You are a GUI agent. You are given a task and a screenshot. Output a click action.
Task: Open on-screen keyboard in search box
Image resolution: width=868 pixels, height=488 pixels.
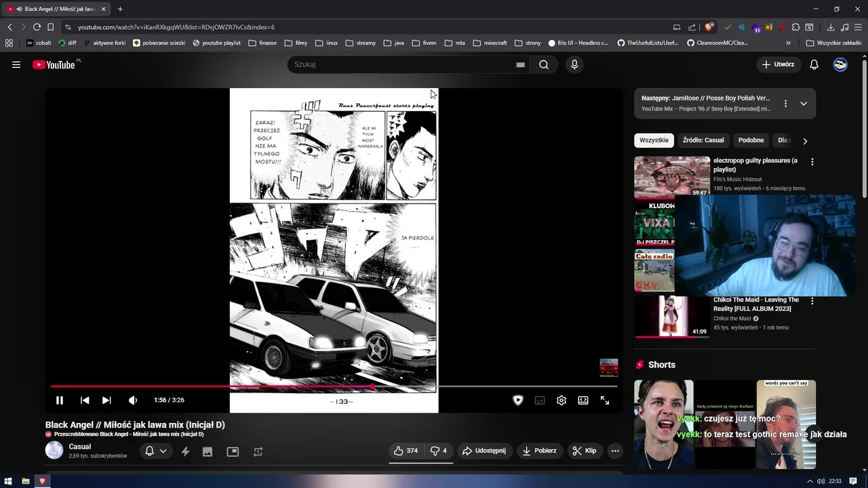[520, 64]
